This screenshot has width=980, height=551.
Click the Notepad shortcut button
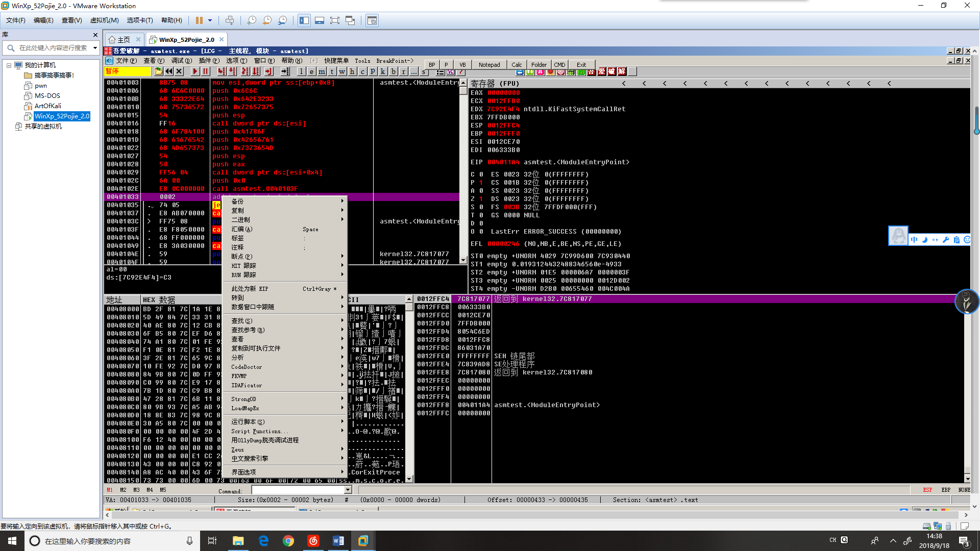coord(489,65)
